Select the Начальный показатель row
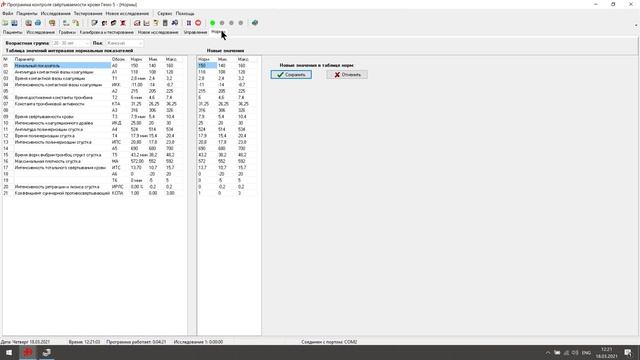 [x=94, y=65]
